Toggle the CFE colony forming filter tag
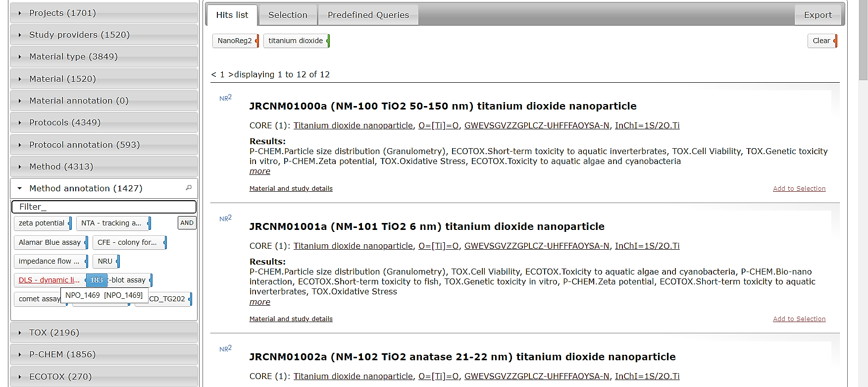The width and height of the screenshot is (868, 387). point(127,242)
